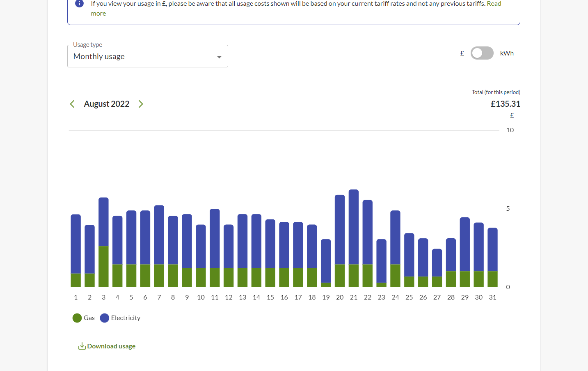Click the Download usage link
The width and height of the screenshot is (588, 371).
pyautogui.click(x=111, y=346)
